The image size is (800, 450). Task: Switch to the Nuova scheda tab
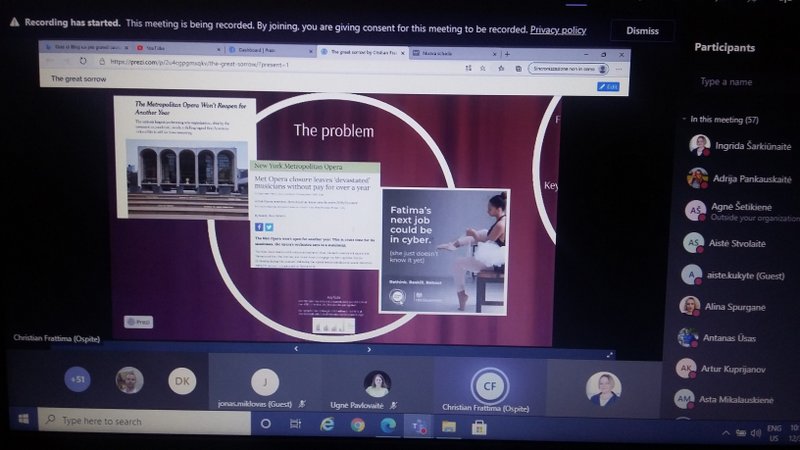point(454,53)
